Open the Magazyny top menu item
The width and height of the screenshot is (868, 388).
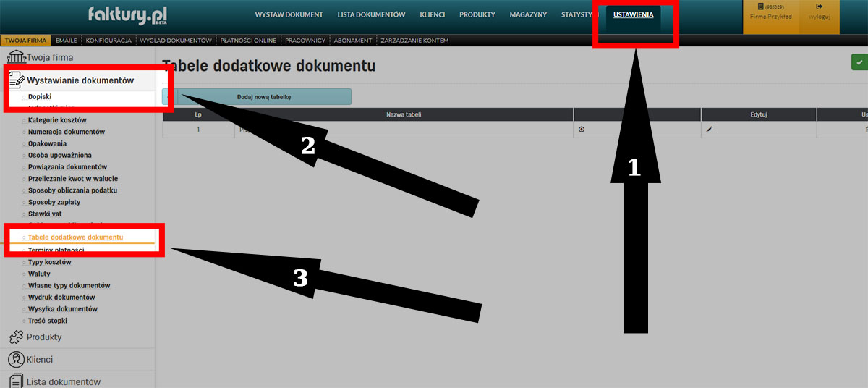click(528, 14)
